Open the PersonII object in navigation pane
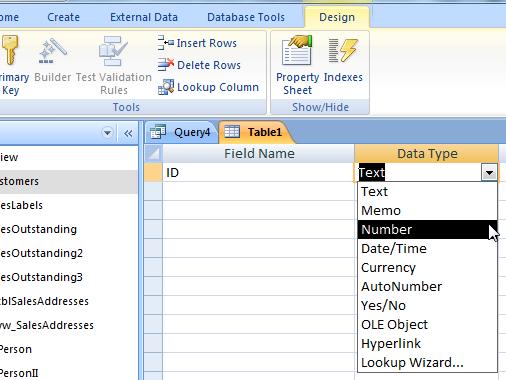506x380 pixels. pos(68,373)
